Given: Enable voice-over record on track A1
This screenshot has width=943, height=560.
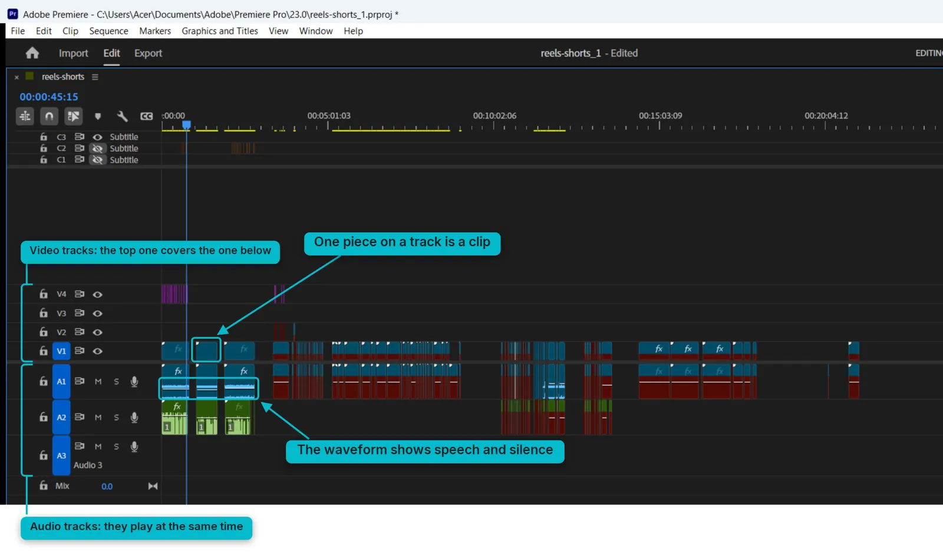Looking at the screenshot, I should click(x=134, y=382).
